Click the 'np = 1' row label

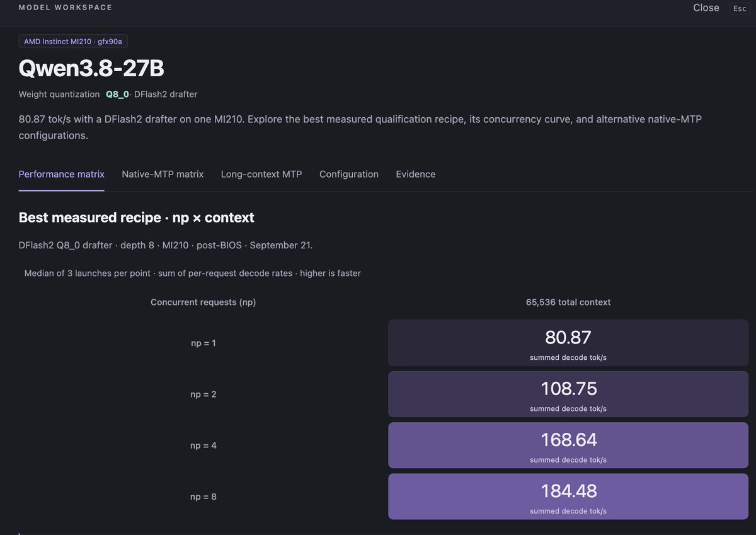(x=203, y=343)
